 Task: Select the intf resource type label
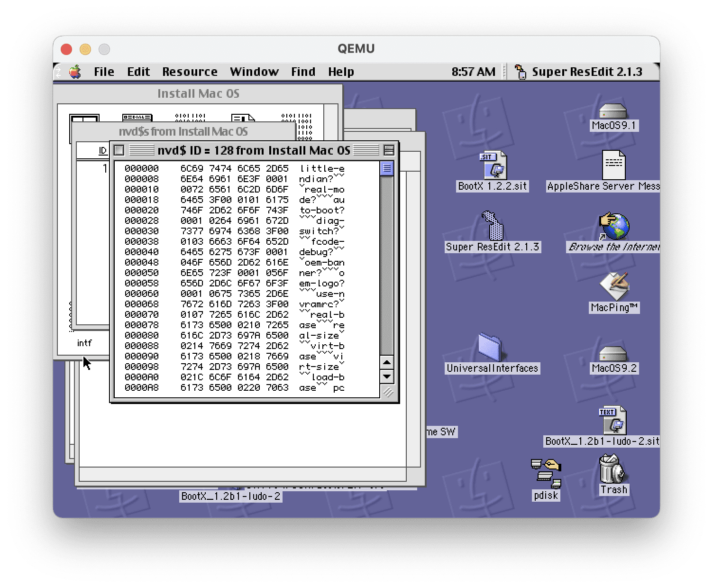click(x=84, y=343)
